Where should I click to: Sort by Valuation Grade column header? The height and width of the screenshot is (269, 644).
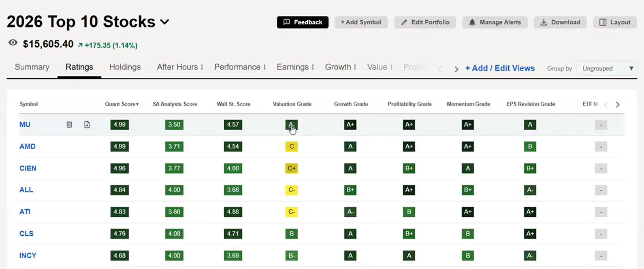[x=292, y=104]
